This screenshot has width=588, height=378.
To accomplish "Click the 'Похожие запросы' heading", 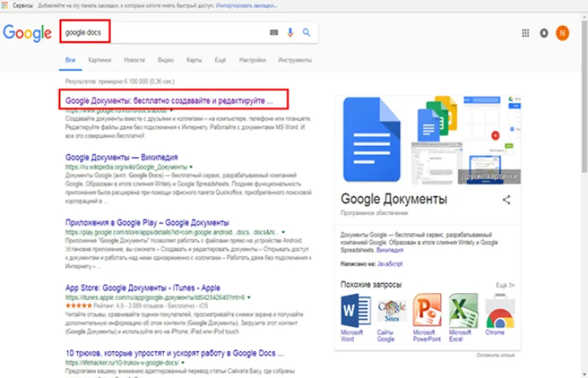I will [x=371, y=285].
